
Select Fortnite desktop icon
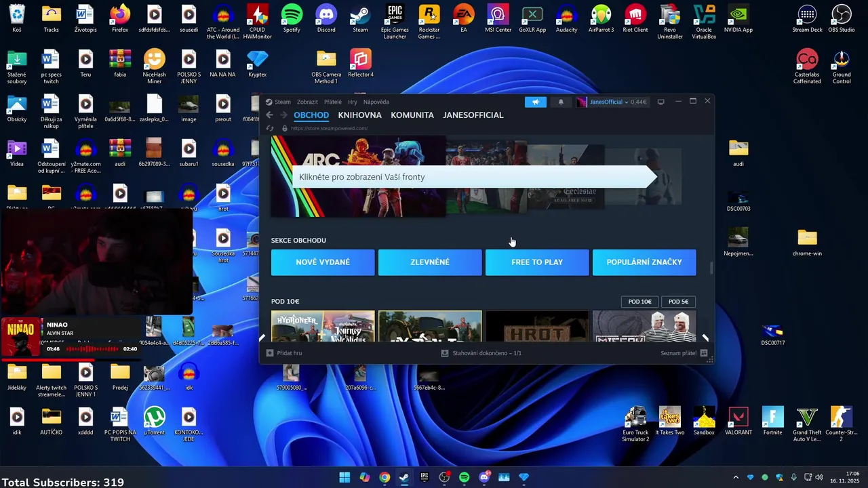(772, 422)
